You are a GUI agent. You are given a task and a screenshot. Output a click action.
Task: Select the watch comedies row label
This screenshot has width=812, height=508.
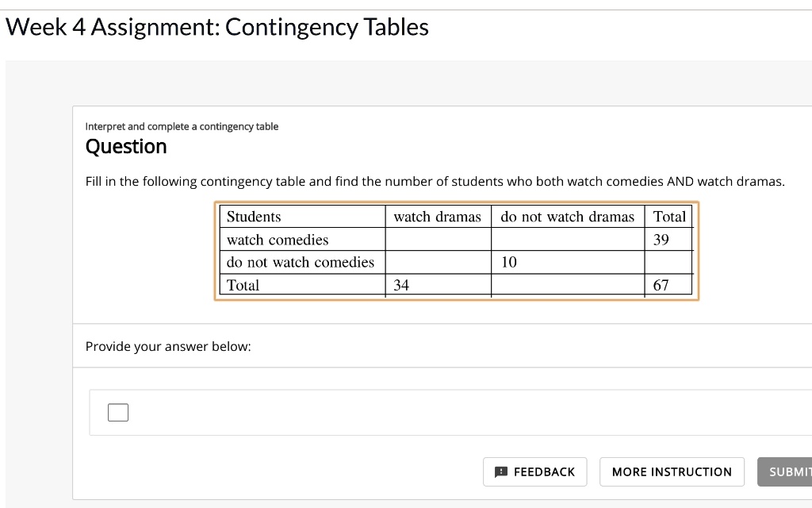click(277, 239)
